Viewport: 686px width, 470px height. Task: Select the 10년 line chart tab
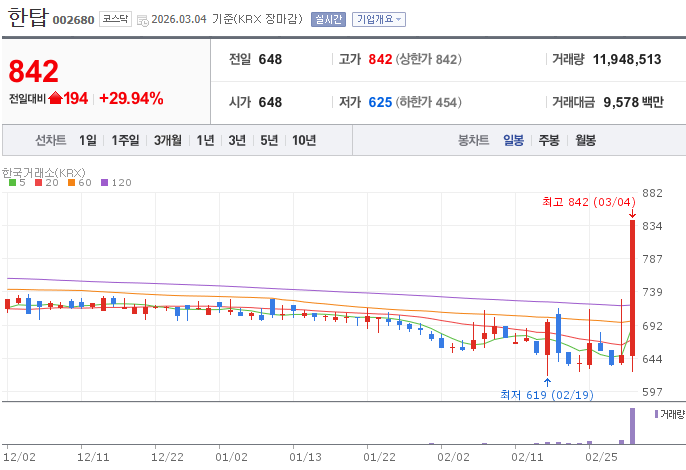coord(304,140)
